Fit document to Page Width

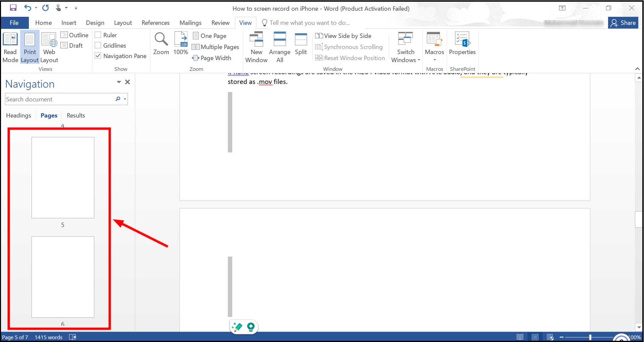tap(211, 58)
